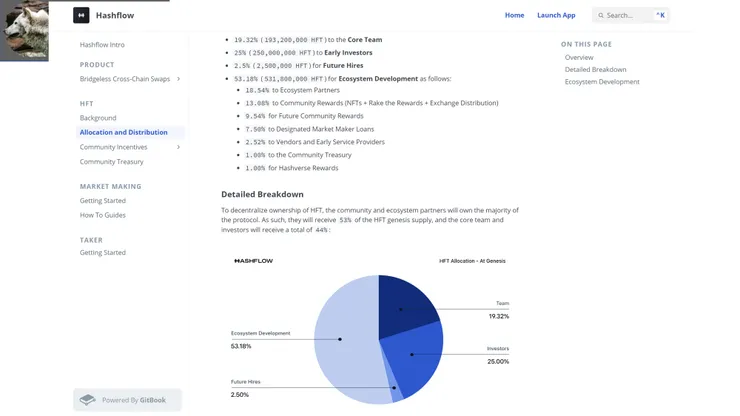Click the '9.54% for Future Community Rewards' line
This screenshot has width=740, height=416.
click(x=304, y=116)
